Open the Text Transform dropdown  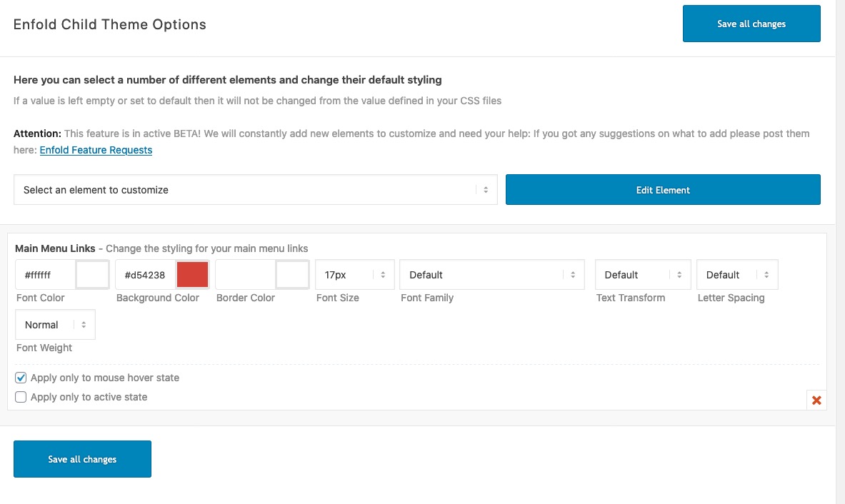[643, 275]
